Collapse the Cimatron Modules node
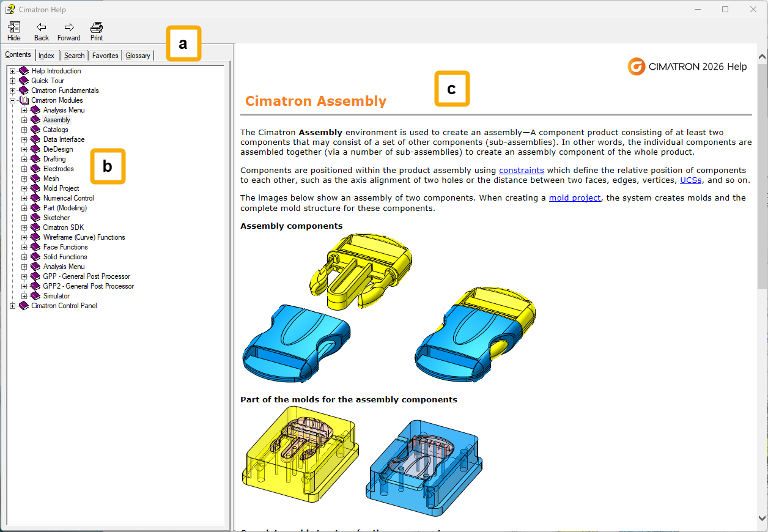Viewport: 768px width, 532px height. click(13, 100)
